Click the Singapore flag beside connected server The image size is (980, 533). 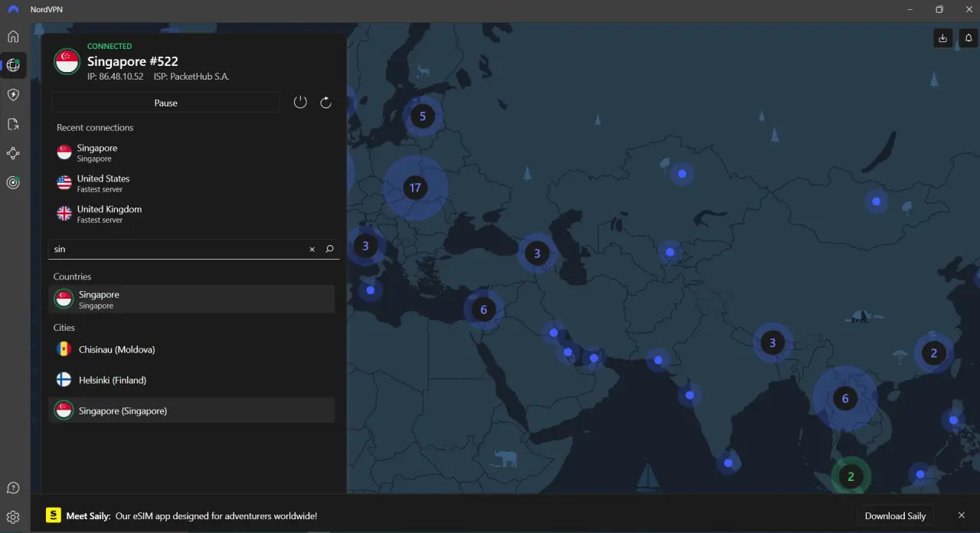click(x=67, y=61)
